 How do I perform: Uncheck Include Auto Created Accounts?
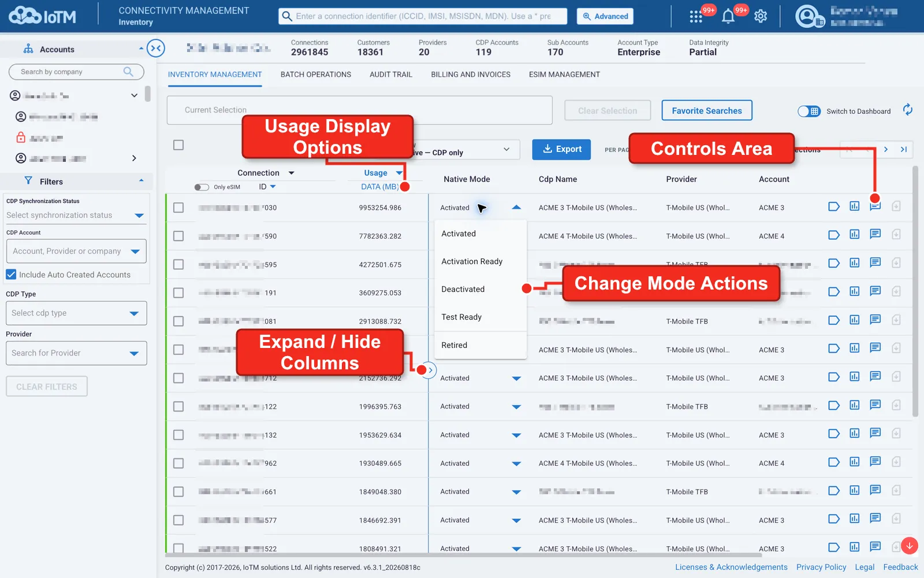(x=11, y=275)
